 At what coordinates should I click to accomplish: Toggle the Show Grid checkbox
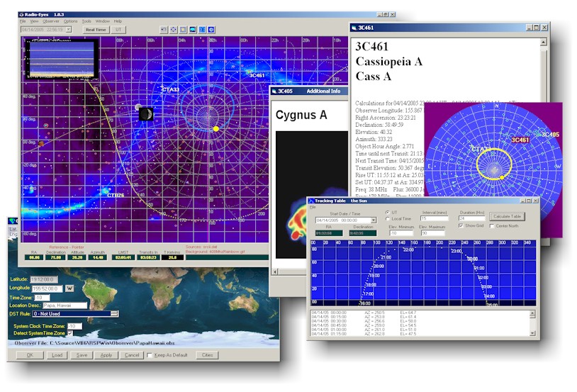[x=461, y=225]
